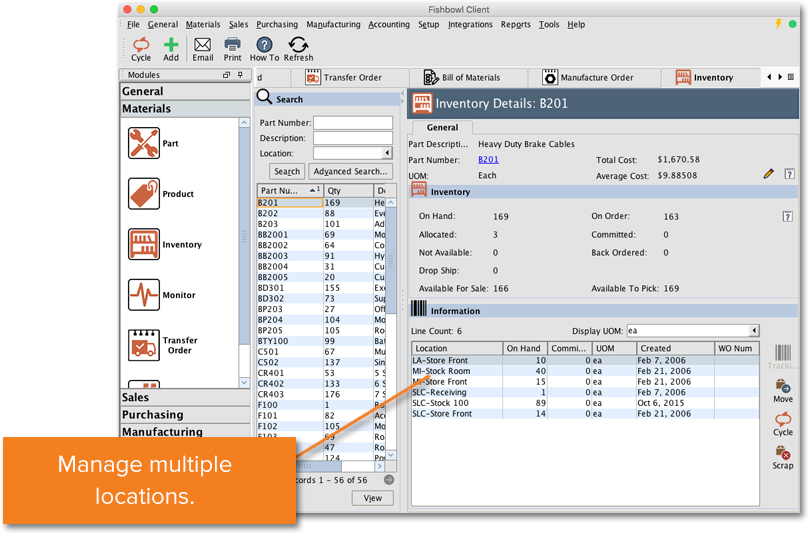Open the Product module icon
809x534 pixels.
[x=144, y=193]
